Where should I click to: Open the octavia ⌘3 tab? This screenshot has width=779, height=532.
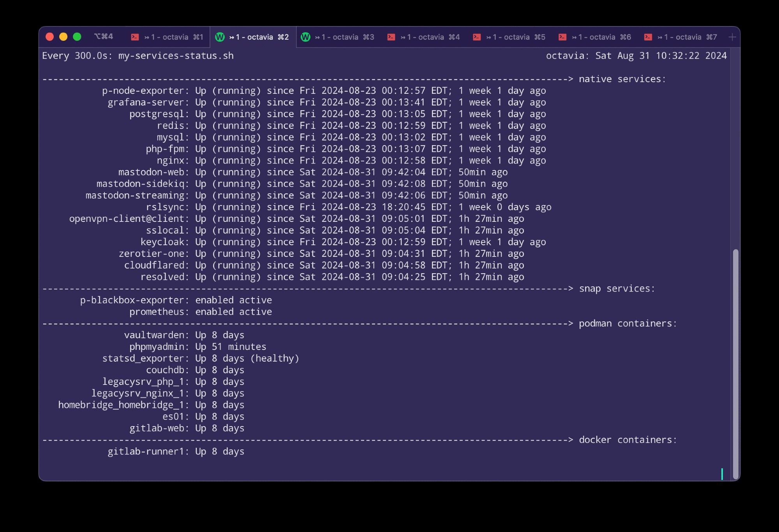(x=339, y=37)
